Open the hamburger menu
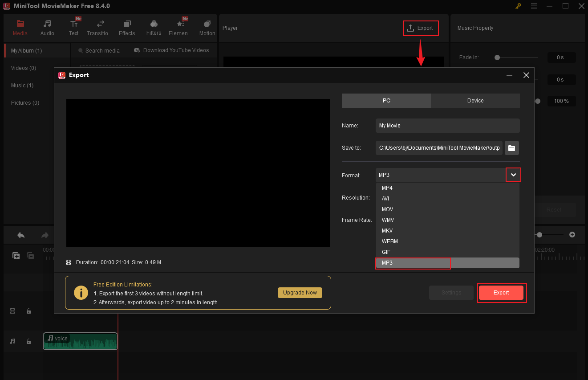This screenshot has width=588, height=380. (534, 6)
